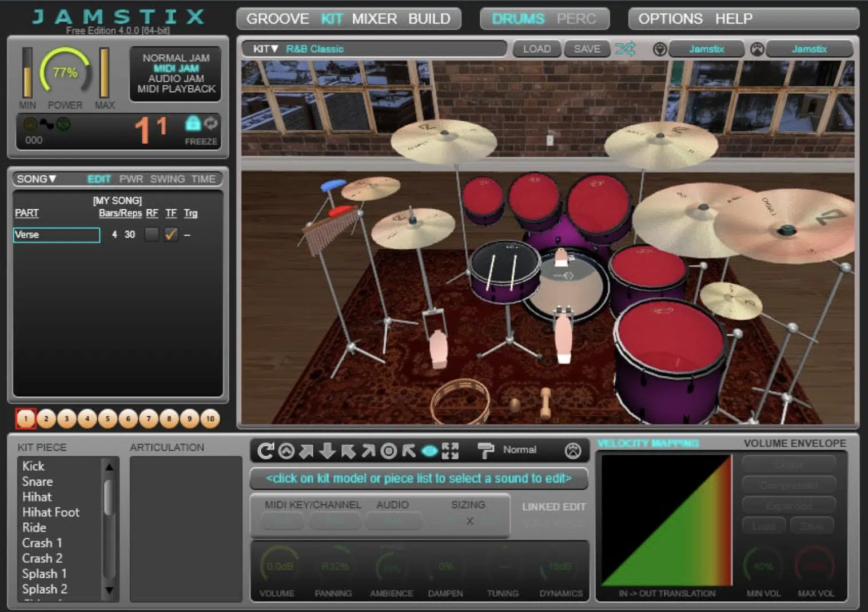Image resolution: width=868 pixels, height=612 pixels.
Task: Click the MAX power level bar
Action: point(104,73)
